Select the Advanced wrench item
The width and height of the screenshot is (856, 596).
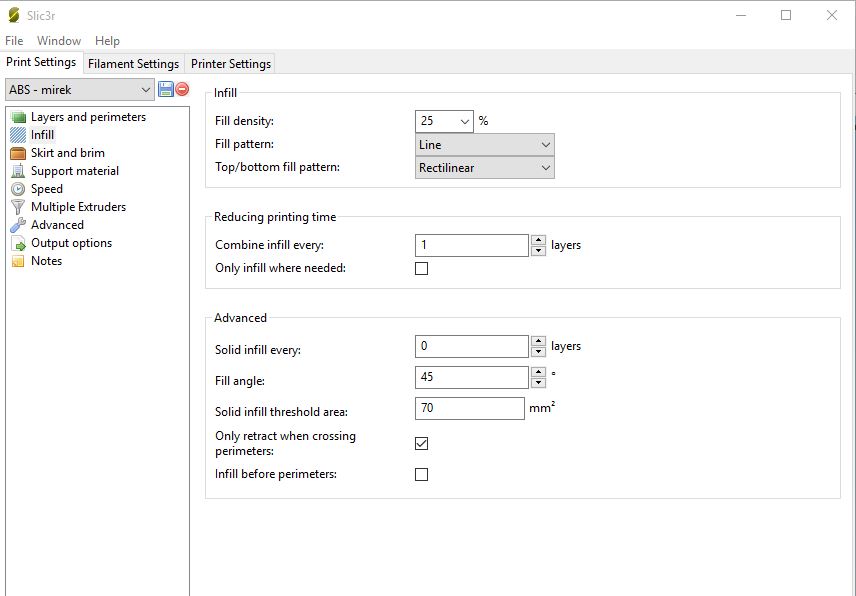tap(57, 225)
